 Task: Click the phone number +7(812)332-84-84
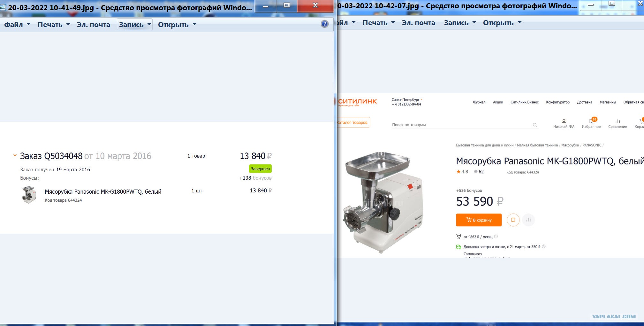coord(406,105)
